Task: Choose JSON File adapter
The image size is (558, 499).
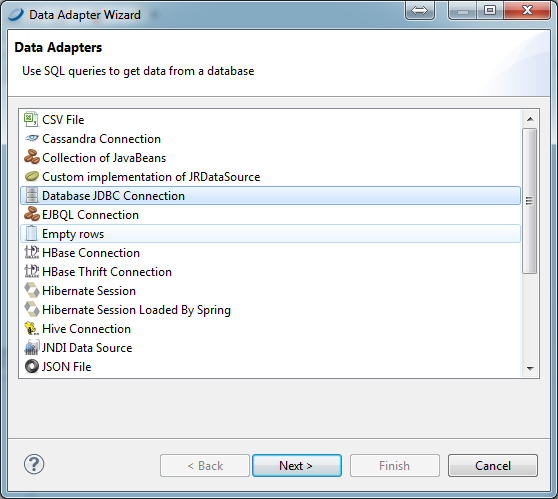Action: tap(270, 367)
